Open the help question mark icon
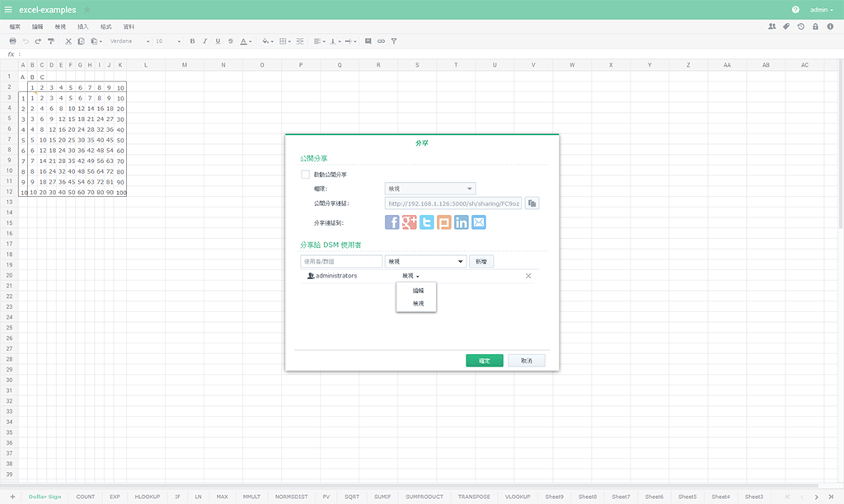 [795, 10]
